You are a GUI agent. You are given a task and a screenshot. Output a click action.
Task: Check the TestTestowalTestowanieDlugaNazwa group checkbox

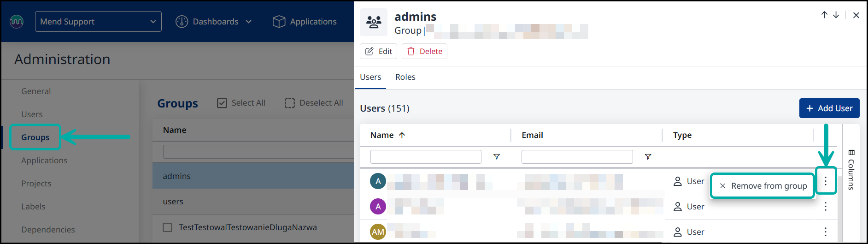click(x=168, y=227)
